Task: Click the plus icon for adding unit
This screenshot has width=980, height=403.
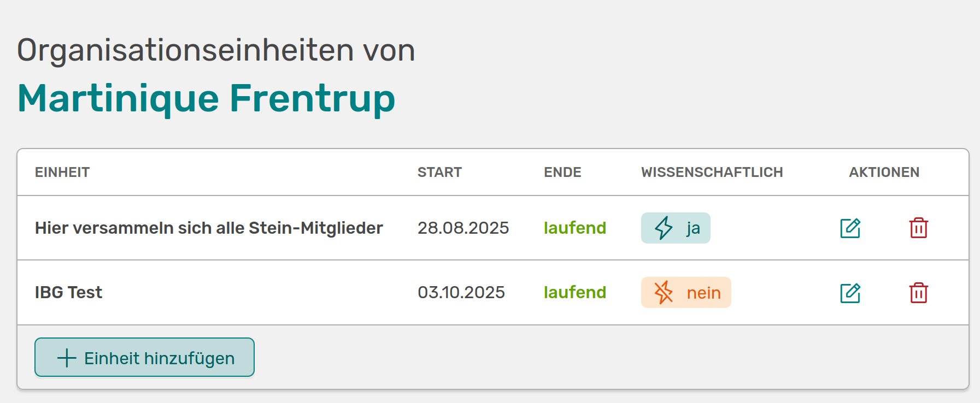Action: [67, 358]
